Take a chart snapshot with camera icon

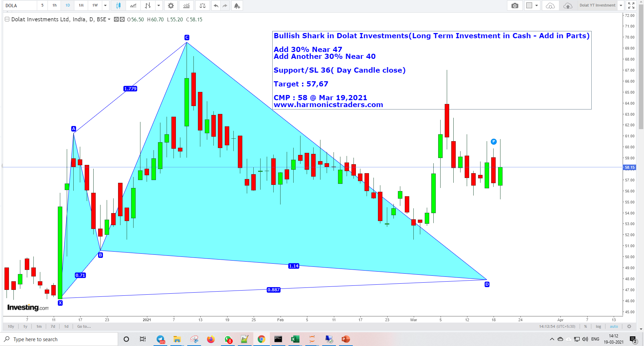[515, 6]
